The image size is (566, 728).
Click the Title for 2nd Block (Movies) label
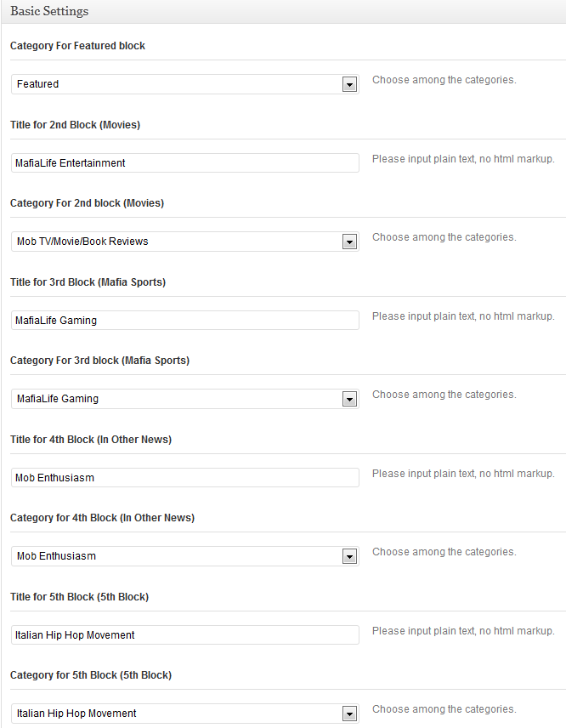tap(75, 125)
